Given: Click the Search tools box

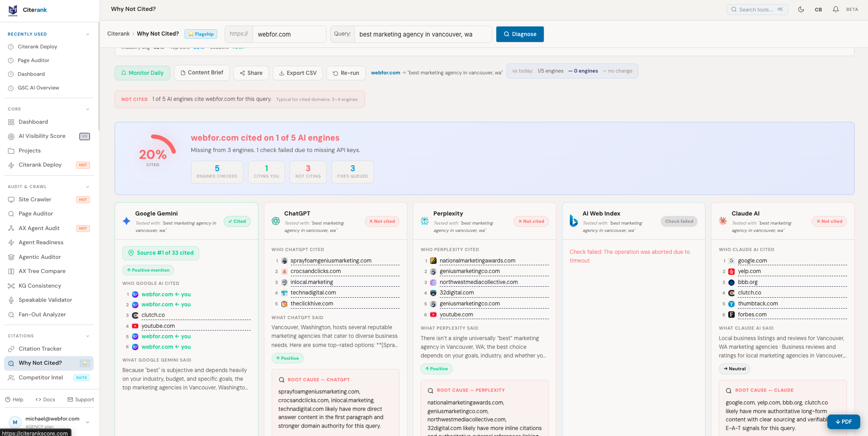Looking at the screenshot, I should point(758,9).
